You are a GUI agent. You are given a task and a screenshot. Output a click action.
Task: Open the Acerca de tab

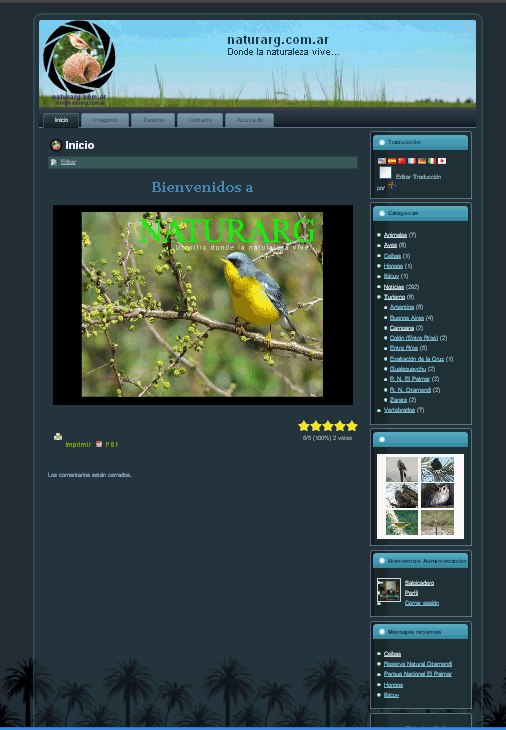pyautogui.click(x=250, y=120)
